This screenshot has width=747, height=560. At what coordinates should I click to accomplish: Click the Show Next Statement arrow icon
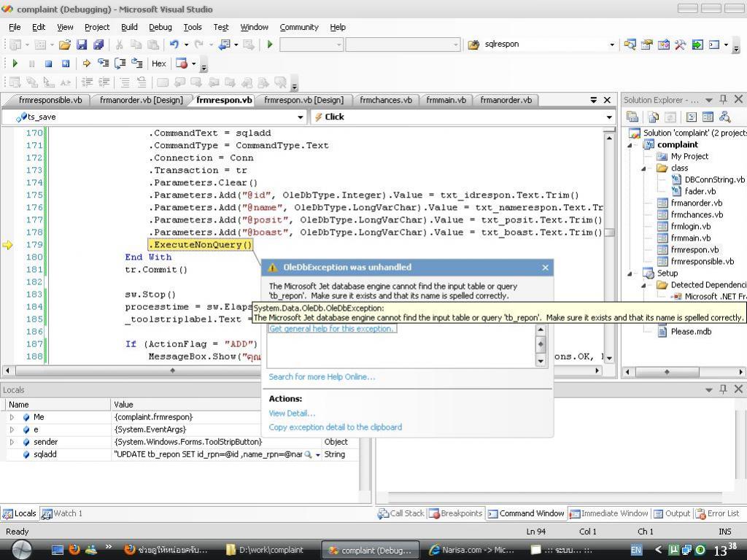click(x=86, y=63)
